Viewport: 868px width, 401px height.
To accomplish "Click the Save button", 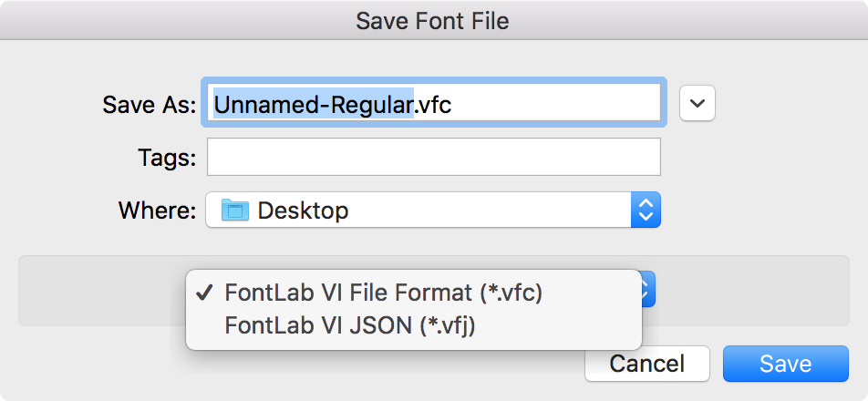I will (786, 364).
